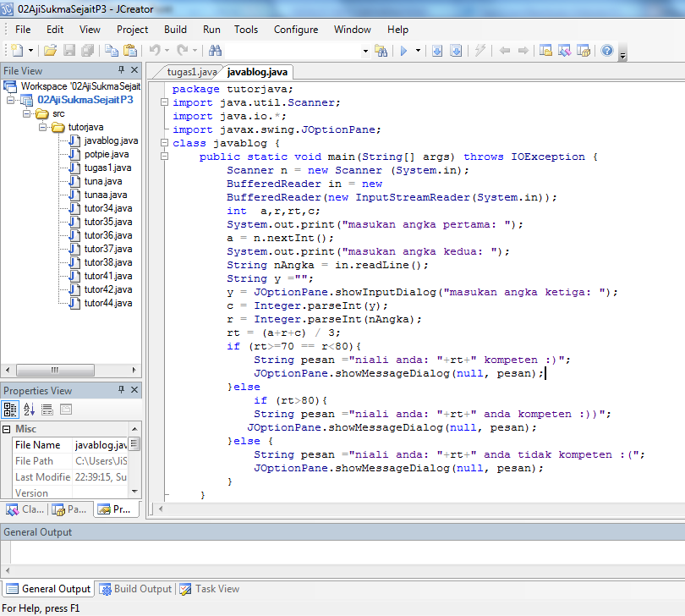This screenshot has width=685, height=616.
Task: Click the Paste clipboard icon
Action: click(x=130, y=51)
